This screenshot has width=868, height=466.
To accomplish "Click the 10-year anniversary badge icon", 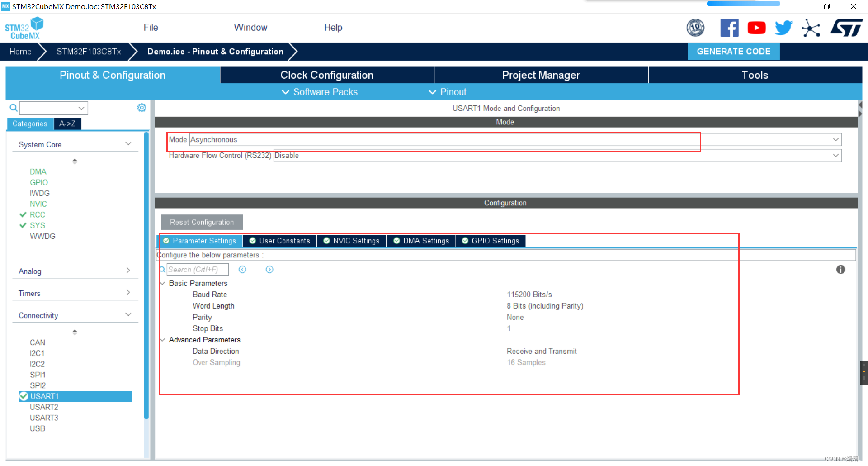I will point(695,28).
